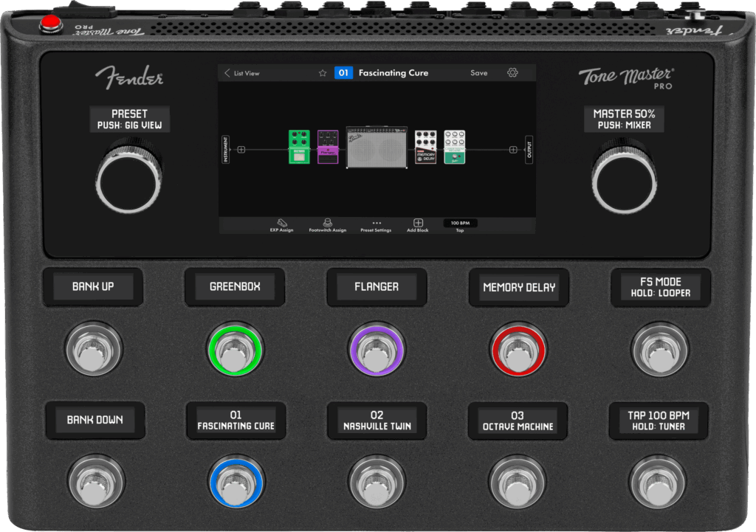Select the teal reverb pedal block
This screenshot has height=532, width=756.
(455, 147)
